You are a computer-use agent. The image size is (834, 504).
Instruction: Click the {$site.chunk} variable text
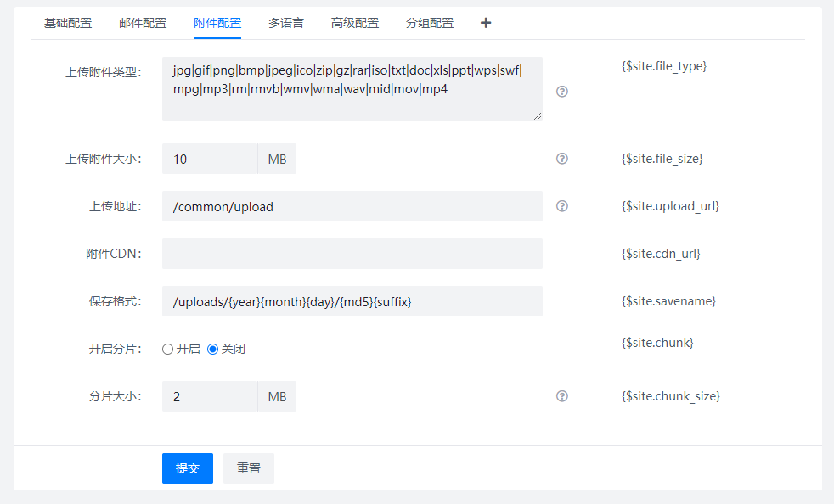657,343
